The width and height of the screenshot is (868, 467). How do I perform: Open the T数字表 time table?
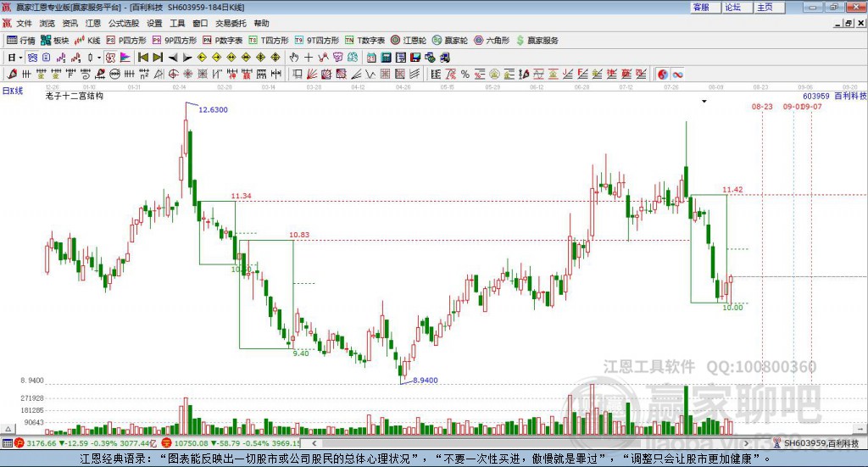364,41
